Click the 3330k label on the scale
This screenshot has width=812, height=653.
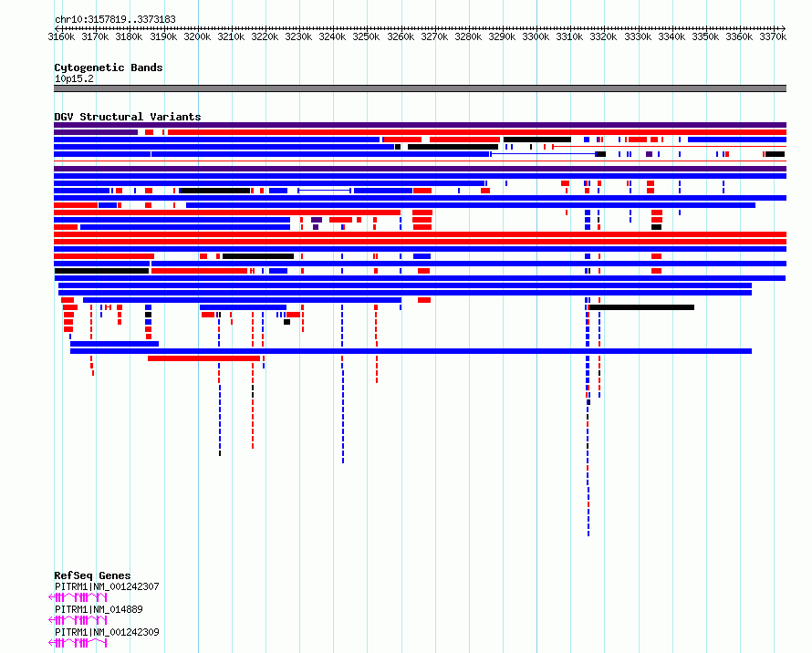point(638,36)
